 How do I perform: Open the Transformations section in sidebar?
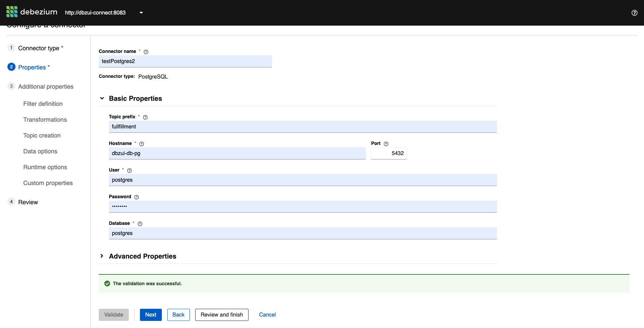point(45,120)
